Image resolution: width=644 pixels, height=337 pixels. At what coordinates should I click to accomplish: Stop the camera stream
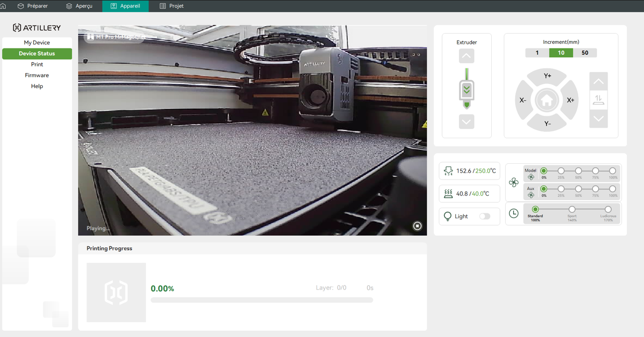417,226
